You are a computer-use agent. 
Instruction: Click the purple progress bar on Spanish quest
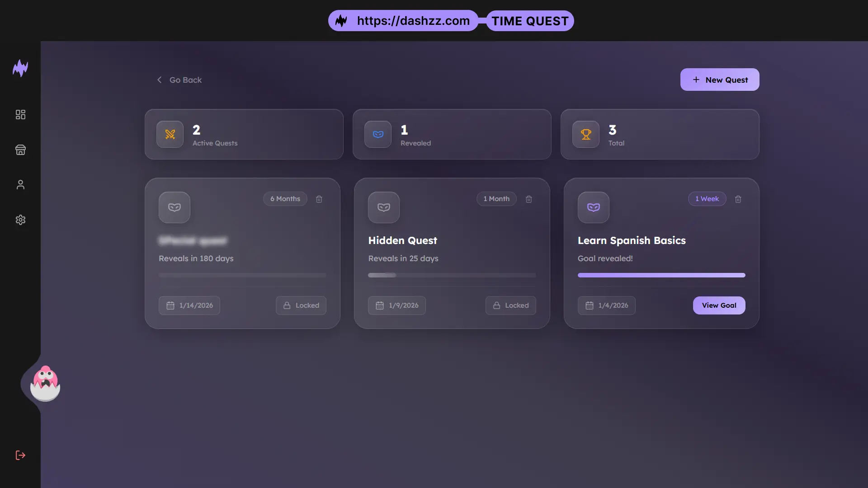tap(661, 275)
